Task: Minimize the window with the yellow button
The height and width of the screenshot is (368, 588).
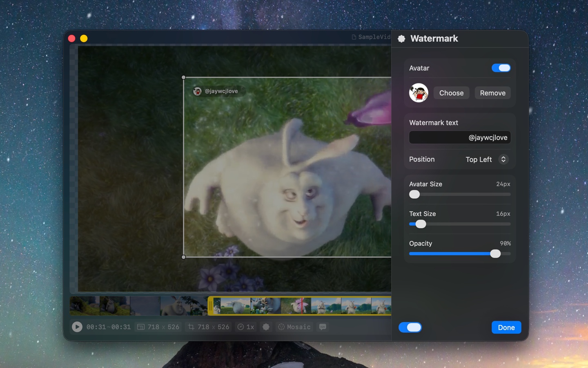Action: pyautogui.click(x=84, y=38)
